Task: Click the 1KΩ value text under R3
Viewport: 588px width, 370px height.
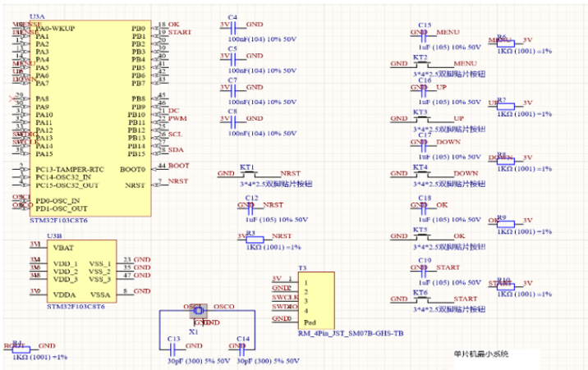Action: 273,248
